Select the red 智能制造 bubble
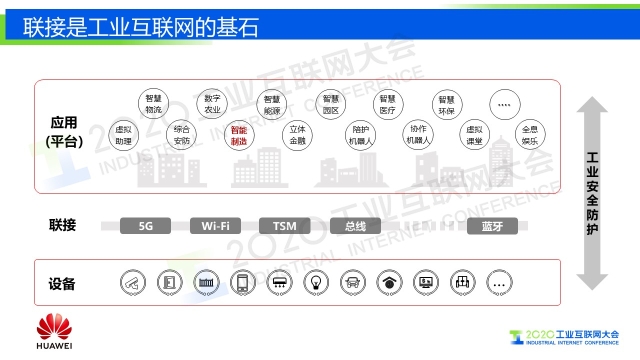 pyautogui.click(x=239, y=136)
